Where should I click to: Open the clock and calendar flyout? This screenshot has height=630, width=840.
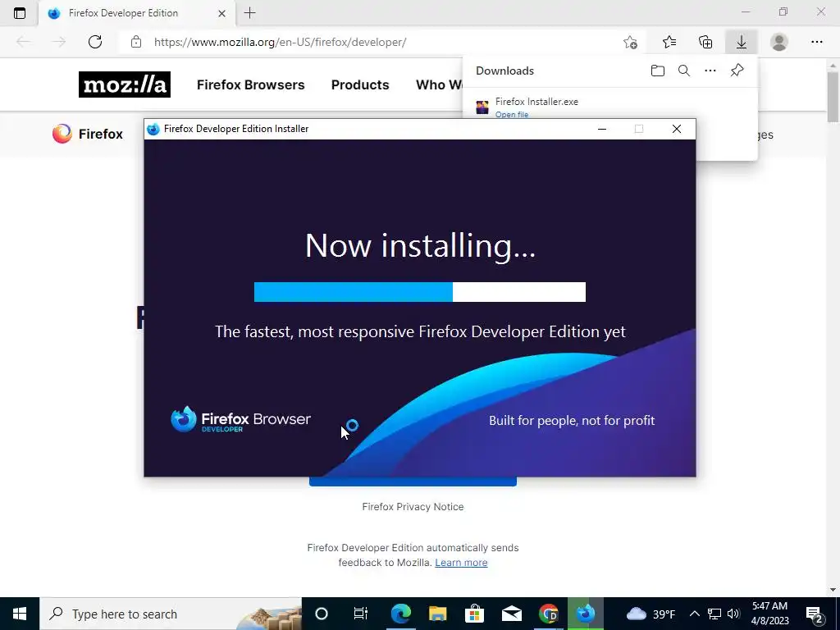pos(769,614)
